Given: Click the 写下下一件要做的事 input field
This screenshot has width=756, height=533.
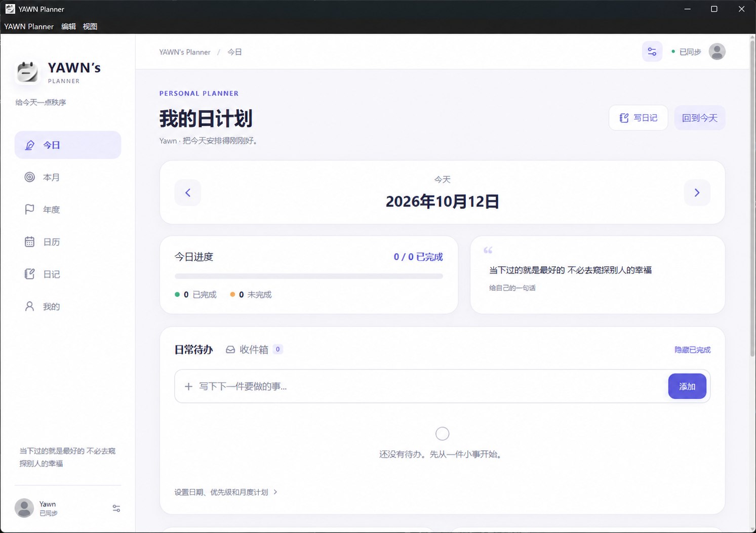Looking at the screenshot, I should [421, 386].
